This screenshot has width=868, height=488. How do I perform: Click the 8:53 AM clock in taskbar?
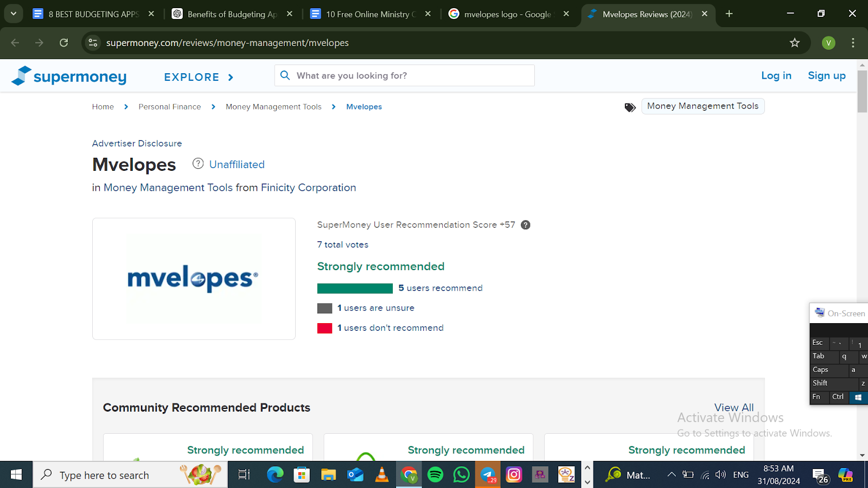point(778,468)
